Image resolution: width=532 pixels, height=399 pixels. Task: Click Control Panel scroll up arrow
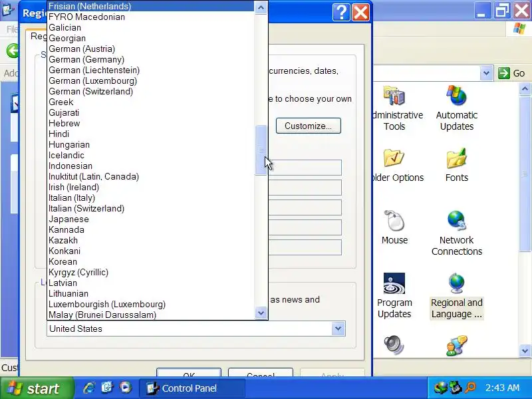(x=525, y=89)
